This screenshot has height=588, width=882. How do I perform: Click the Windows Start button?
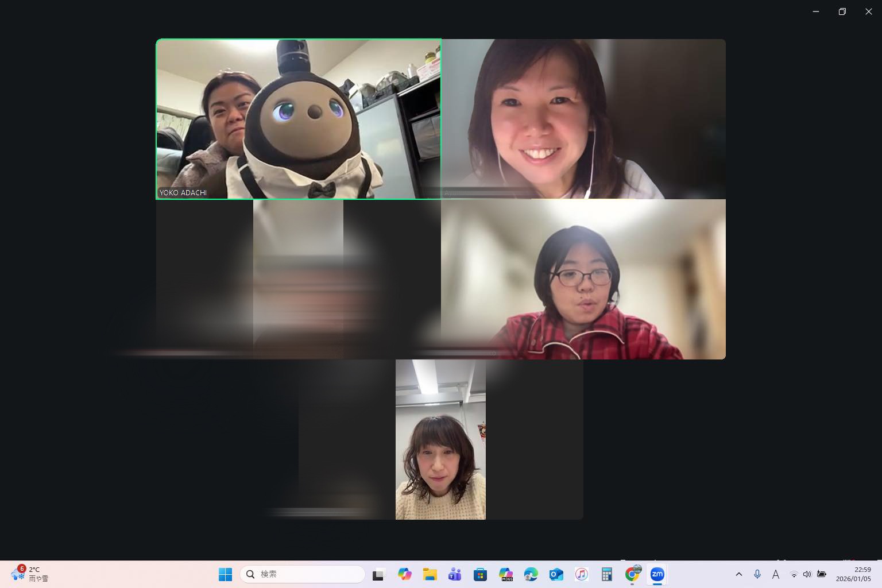tap(225, 574)
